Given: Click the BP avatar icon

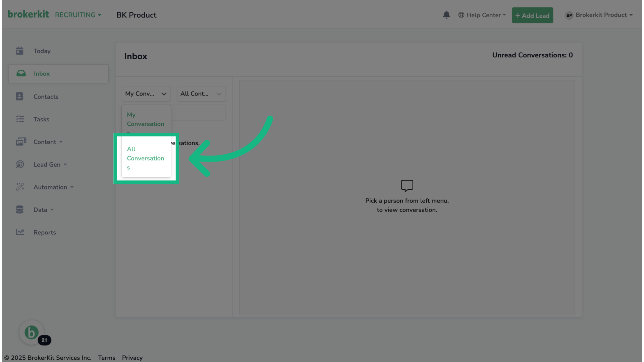Looking at the screenshot, I should (x=569, y=15).
